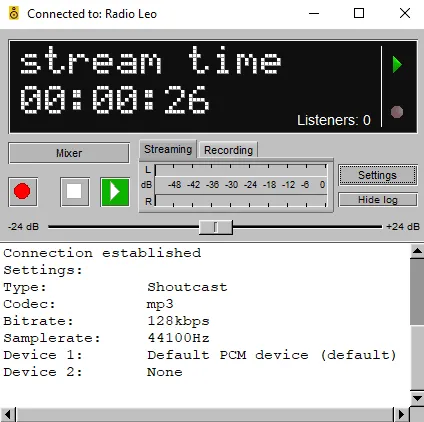
Task: Click the -24 dB gain label
Action: coord(24,227)
